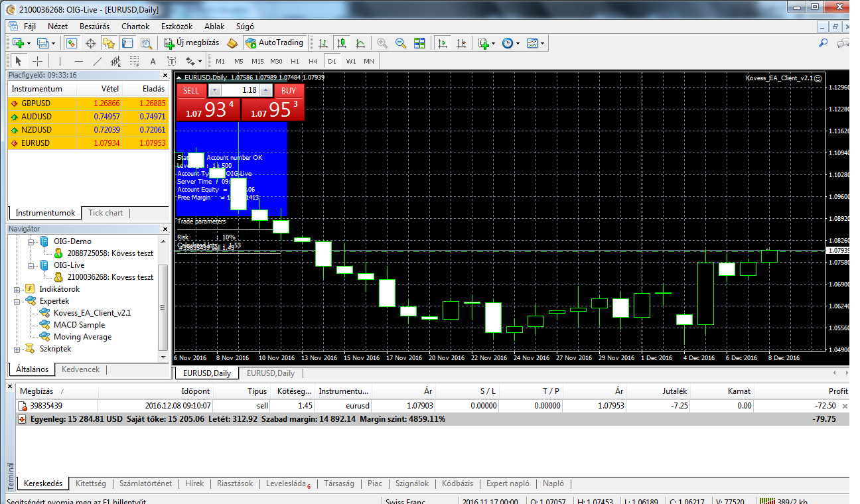Select the equidistant channel tool
The image size is (860, 504).
point(116,61)
